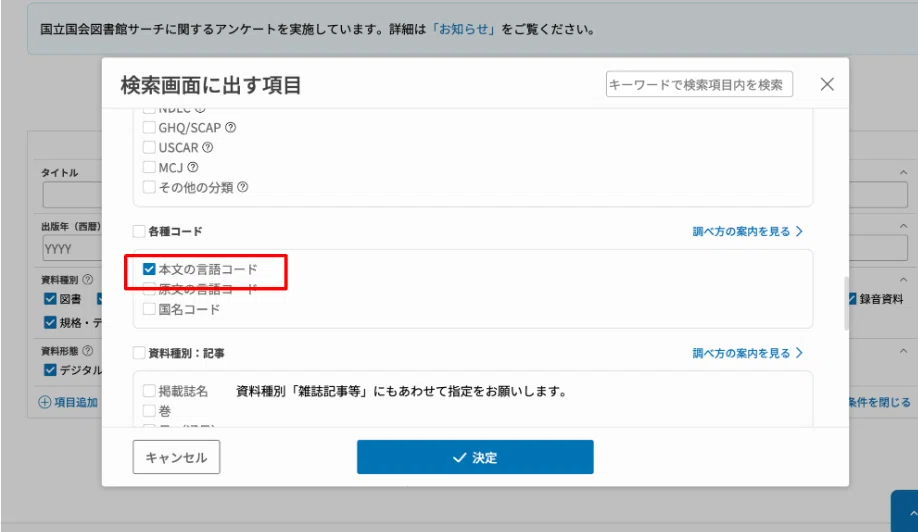
Task: Check the USCAR checkbox
Action: tap(149, 147)
